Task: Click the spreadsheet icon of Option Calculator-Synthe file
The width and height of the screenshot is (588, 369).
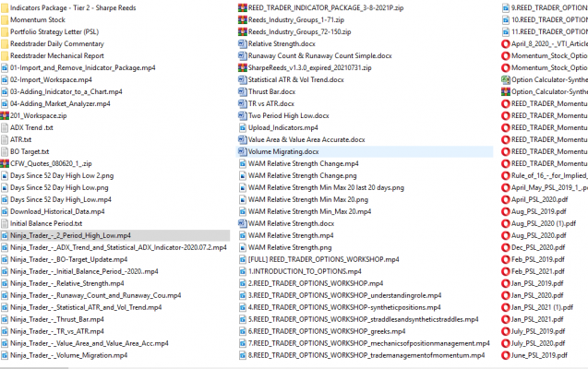Action: (506, 79)
